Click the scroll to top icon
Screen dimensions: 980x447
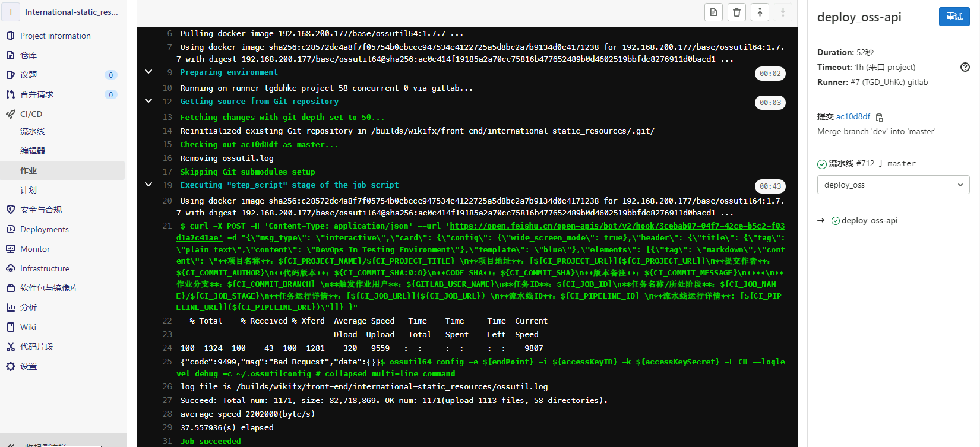click(760, 12)
